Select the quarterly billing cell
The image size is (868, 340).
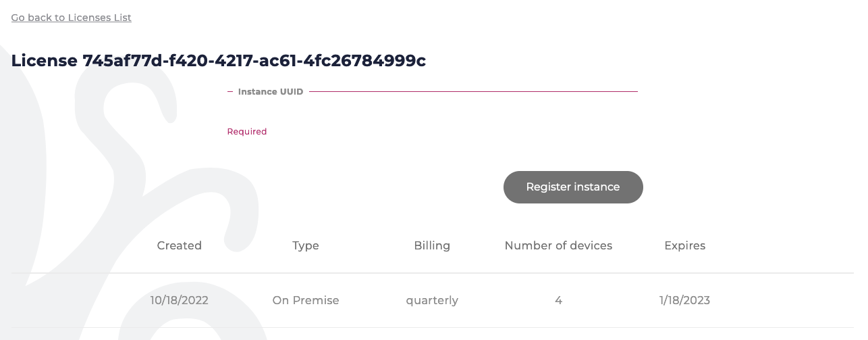coord(432,301)
